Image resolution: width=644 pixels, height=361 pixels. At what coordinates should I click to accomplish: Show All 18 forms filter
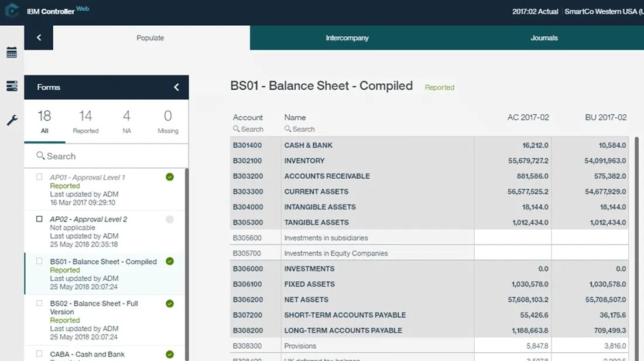tap(44, 122)
